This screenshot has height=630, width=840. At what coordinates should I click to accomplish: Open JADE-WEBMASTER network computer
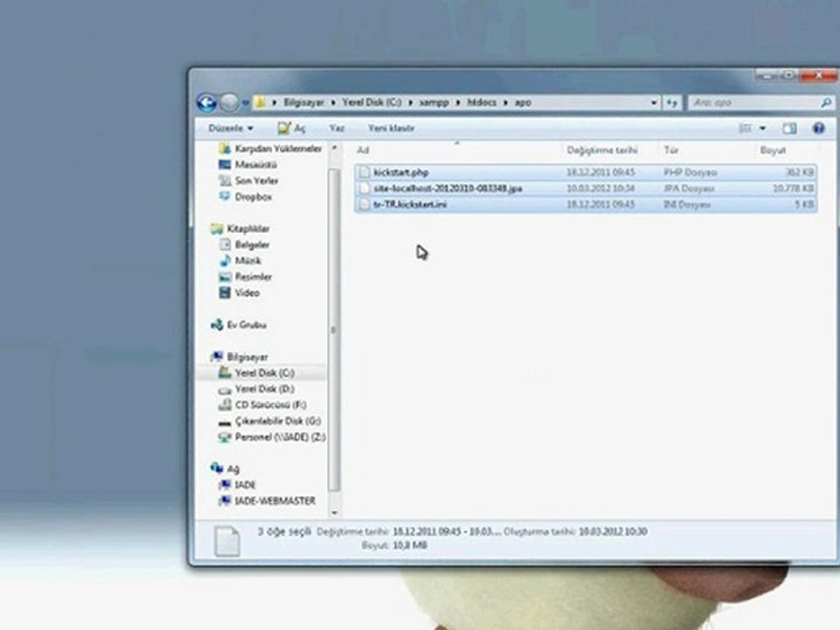coord(268,500)
